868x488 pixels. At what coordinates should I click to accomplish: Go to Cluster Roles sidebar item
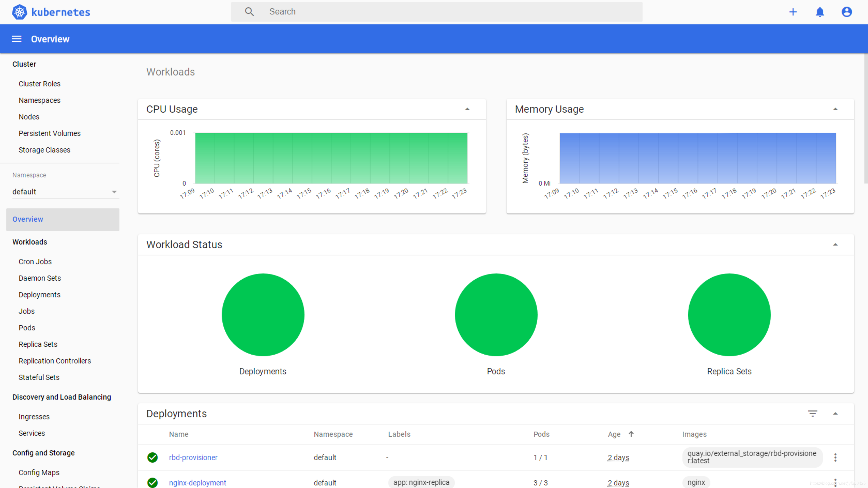click(40, 83)
